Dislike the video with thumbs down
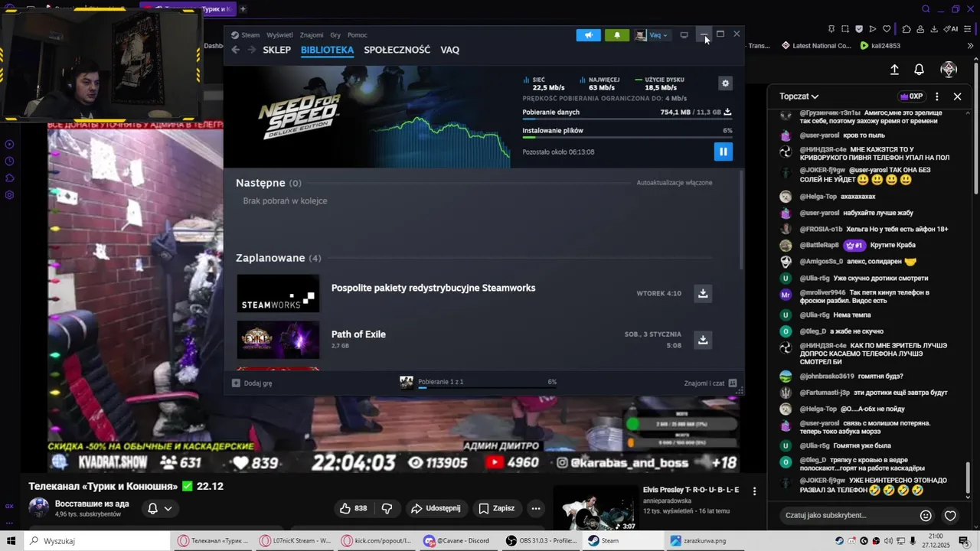 coord(387,508)
